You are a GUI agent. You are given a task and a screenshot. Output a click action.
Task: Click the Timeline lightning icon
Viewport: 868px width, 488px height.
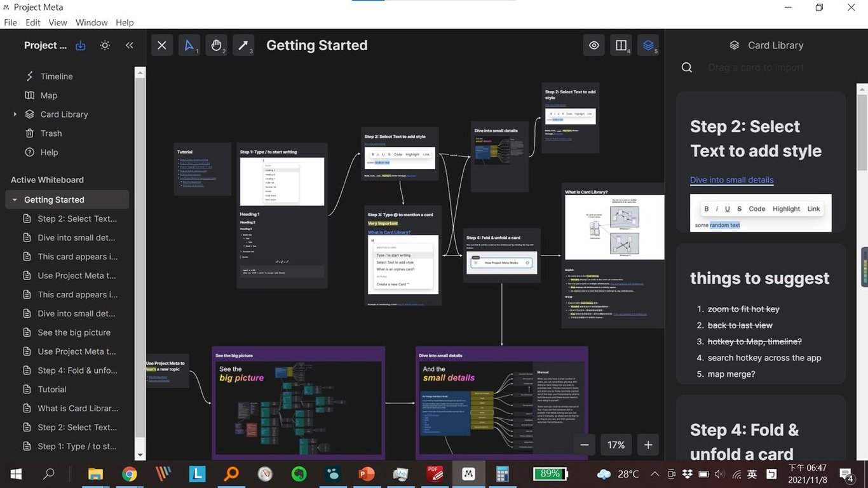tap(29, 76)
